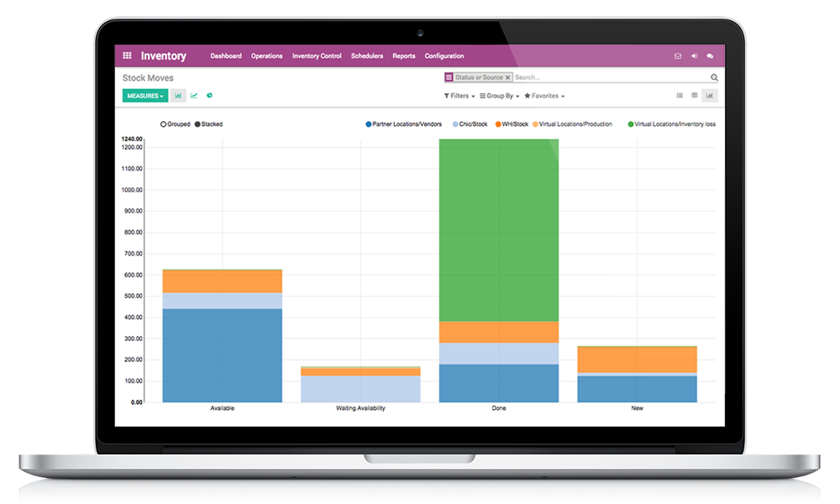The width and height of the screenshot is (840, 504).
Task: Click the blue segment in New bar
Action: pyautogui.click(x=637, y=389)
